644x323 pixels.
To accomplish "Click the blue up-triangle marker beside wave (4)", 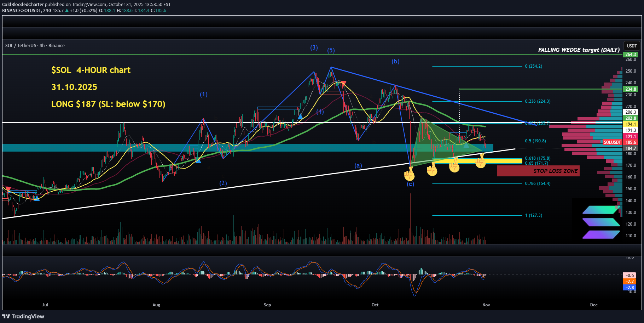I will point(300,117).
